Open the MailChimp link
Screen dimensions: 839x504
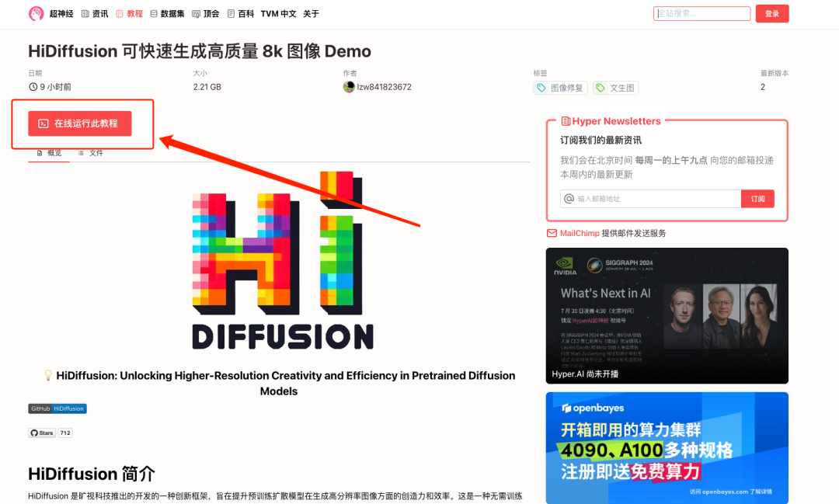pyautogui.click(x=580, y=233)
